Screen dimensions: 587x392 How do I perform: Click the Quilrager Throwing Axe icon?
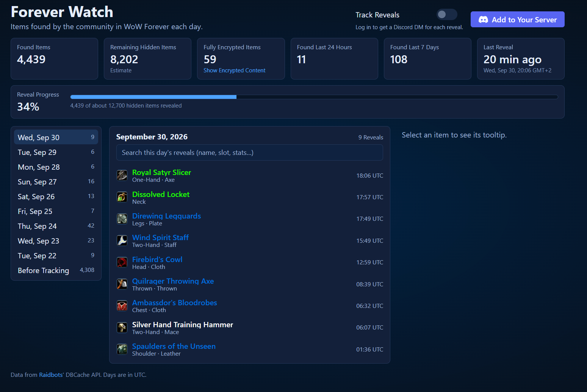(122, 284)
